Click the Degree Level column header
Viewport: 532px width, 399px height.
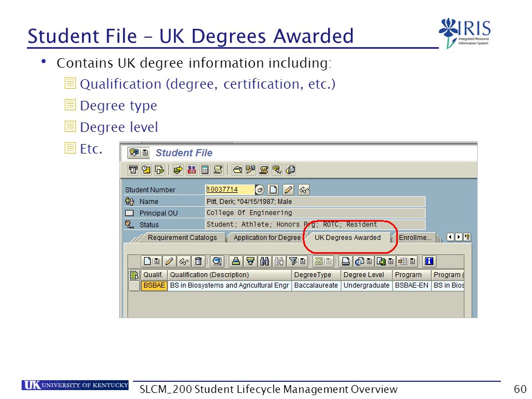tap(367, 275)
